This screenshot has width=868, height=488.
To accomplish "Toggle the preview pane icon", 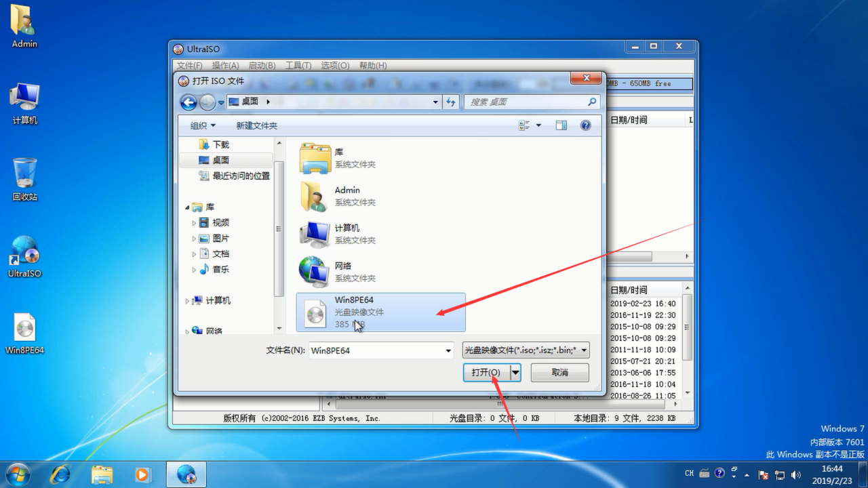I will 561,125.
